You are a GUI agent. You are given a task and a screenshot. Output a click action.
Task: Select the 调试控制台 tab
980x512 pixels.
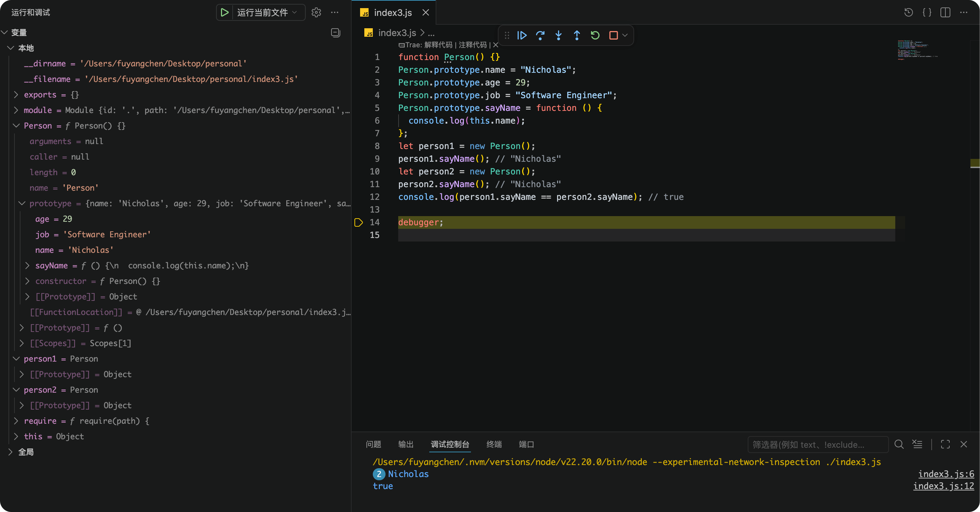(x=450, y=444)
